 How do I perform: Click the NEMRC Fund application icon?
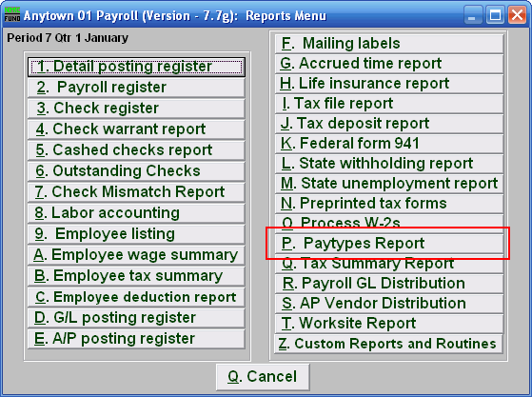point(12,14)
